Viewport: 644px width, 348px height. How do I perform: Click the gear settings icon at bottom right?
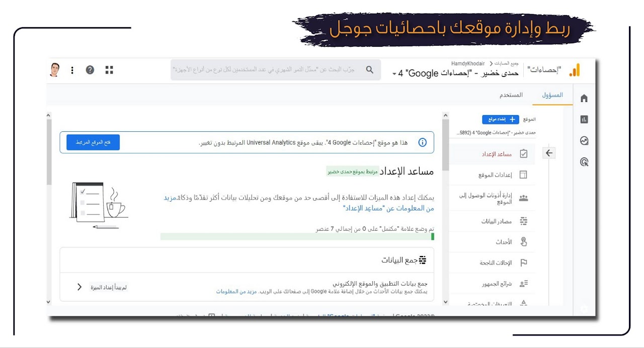[x=584, y=309]
